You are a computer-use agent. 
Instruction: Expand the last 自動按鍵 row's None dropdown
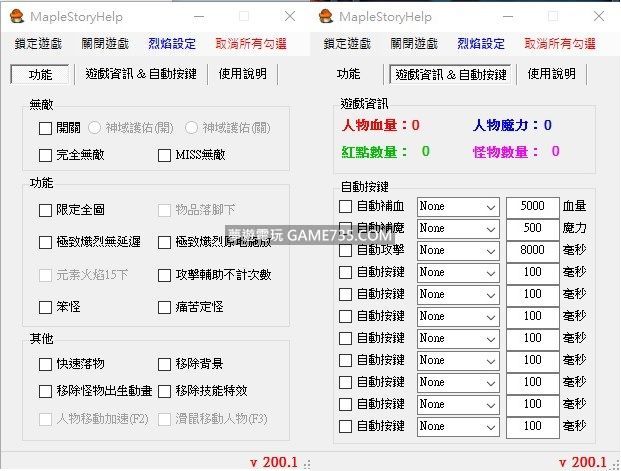coord(458,427)
